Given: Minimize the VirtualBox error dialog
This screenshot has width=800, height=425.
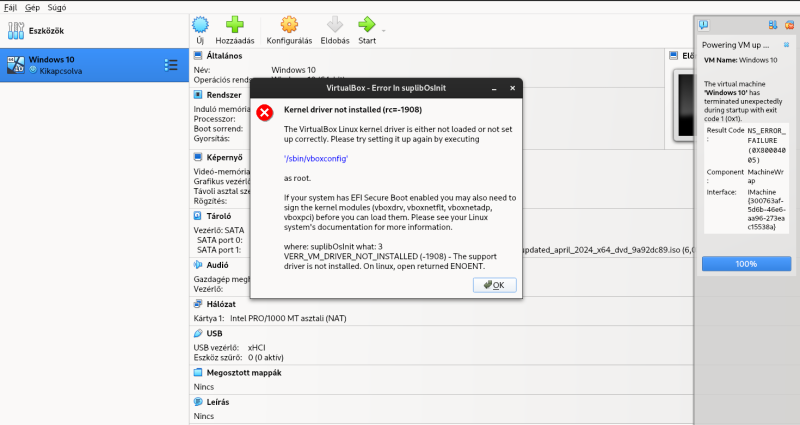Looking at the screenshot, I should tap(494, 88).
